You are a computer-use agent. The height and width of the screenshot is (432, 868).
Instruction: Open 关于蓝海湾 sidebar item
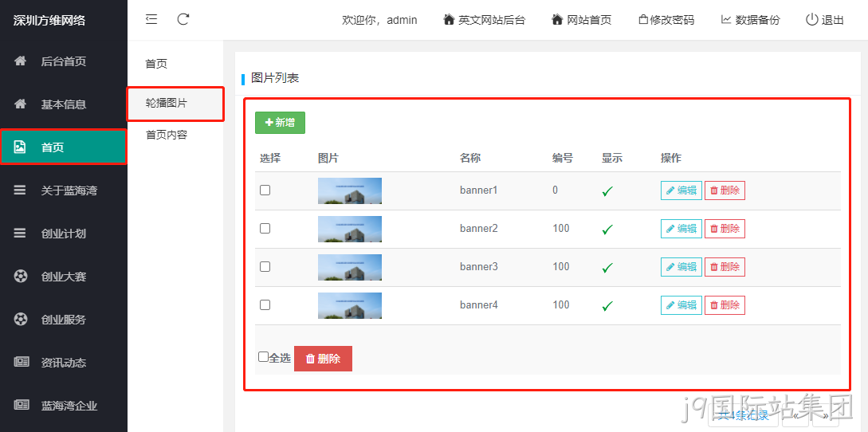(x=64, y=190)
